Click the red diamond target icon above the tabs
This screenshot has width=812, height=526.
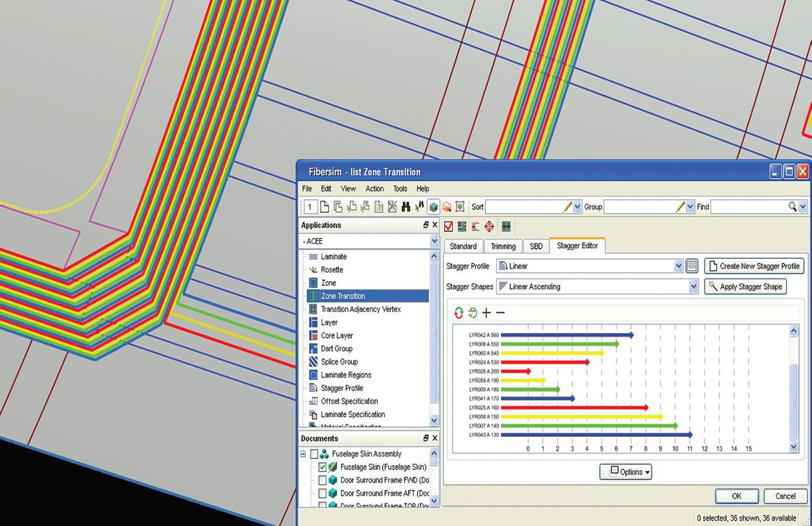(489, 226)
